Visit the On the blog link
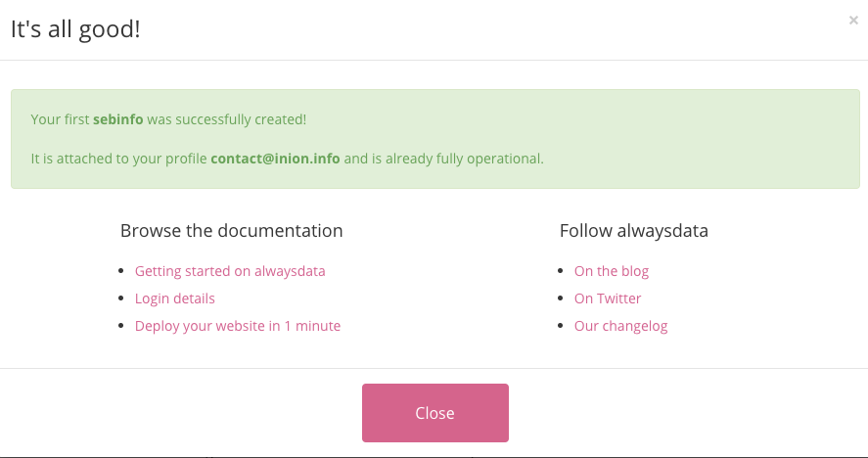868x458 pixels. coord(612,271)
